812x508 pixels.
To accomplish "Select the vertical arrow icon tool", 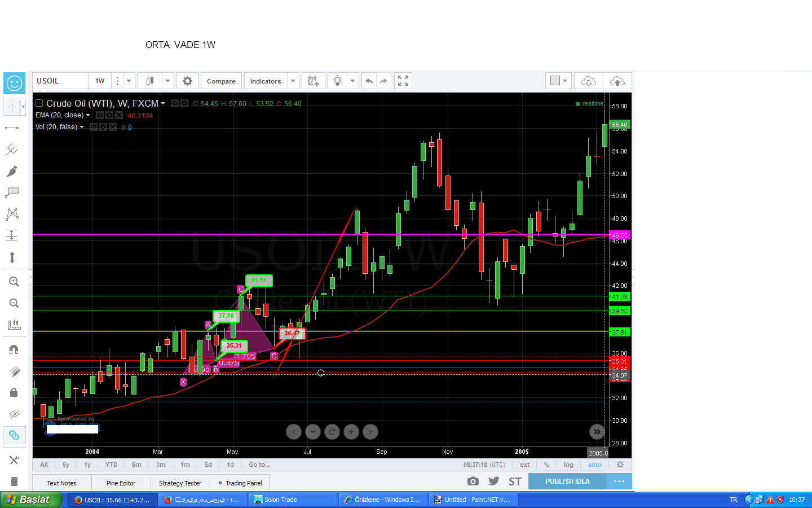I will click(12, 257).
